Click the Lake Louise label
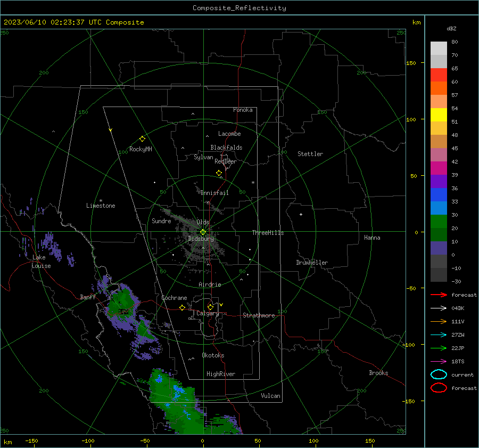The width and height of the screenshot is (479, 448). (x=41, y=262)
